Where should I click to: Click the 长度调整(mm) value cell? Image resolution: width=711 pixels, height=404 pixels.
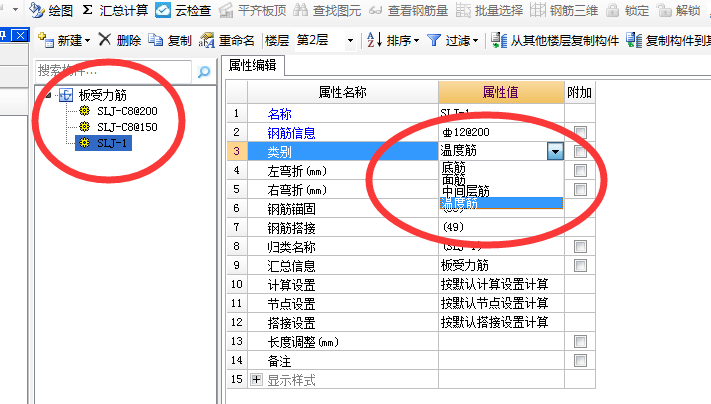[501, 341]
